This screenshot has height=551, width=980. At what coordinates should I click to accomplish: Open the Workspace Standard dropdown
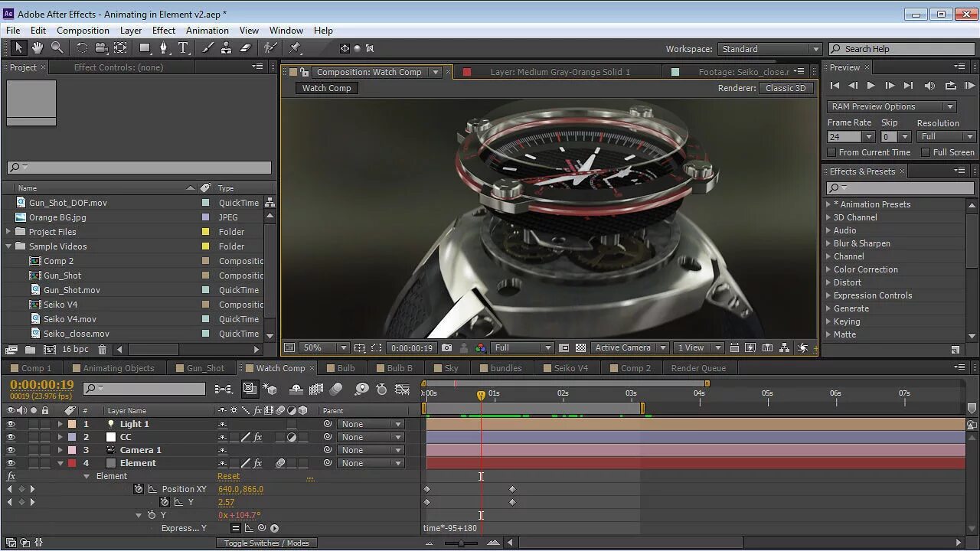point(769,49)
